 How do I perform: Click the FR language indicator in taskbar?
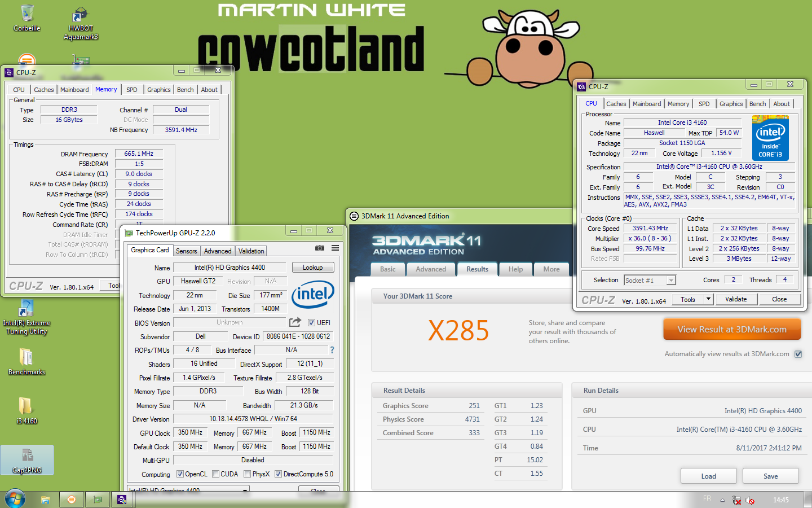(x=707, y=498)
